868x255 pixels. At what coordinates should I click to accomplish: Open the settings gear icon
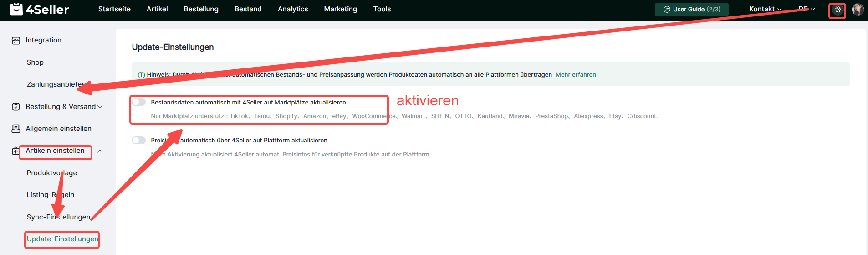pyautogui.click(x=837, y=10)
